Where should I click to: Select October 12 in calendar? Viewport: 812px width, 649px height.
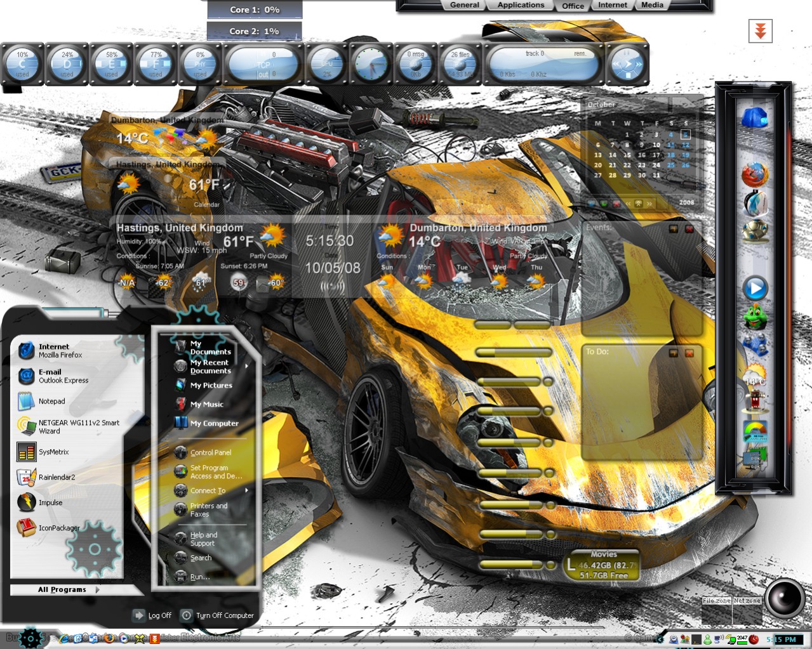686,145
